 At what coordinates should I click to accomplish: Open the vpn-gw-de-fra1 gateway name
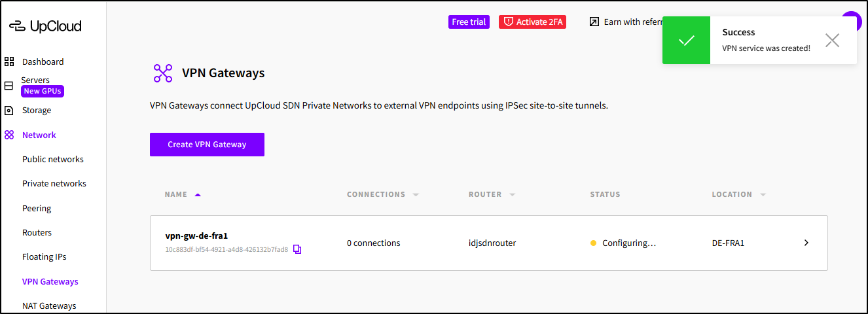pos(196,236)
